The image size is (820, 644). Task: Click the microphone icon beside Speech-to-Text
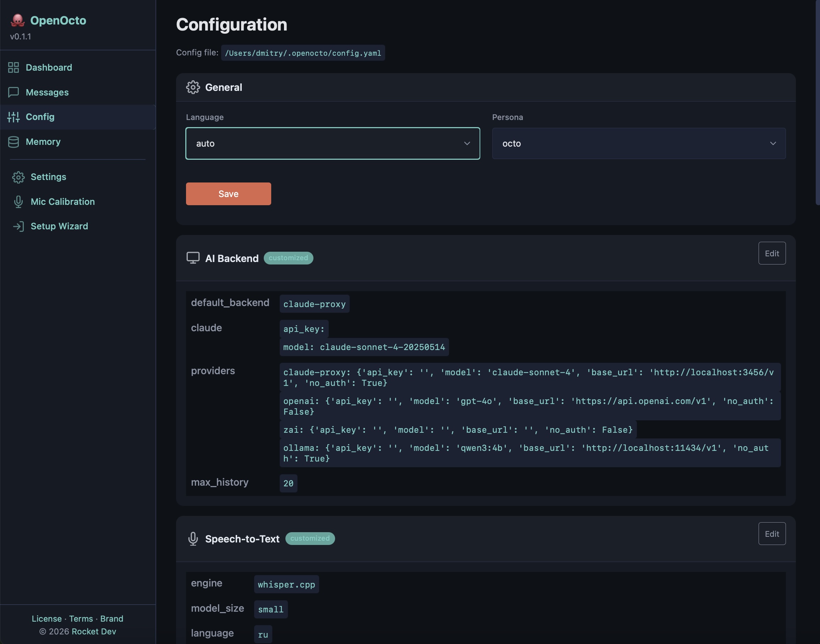[x=193, y=539]
